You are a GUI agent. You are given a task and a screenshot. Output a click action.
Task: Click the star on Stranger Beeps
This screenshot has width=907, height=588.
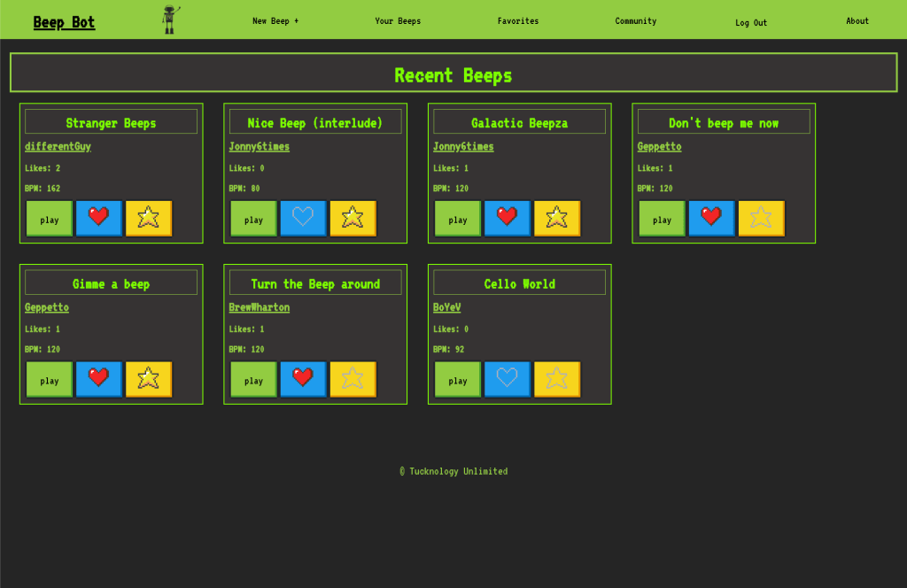[x=148, y=218]
